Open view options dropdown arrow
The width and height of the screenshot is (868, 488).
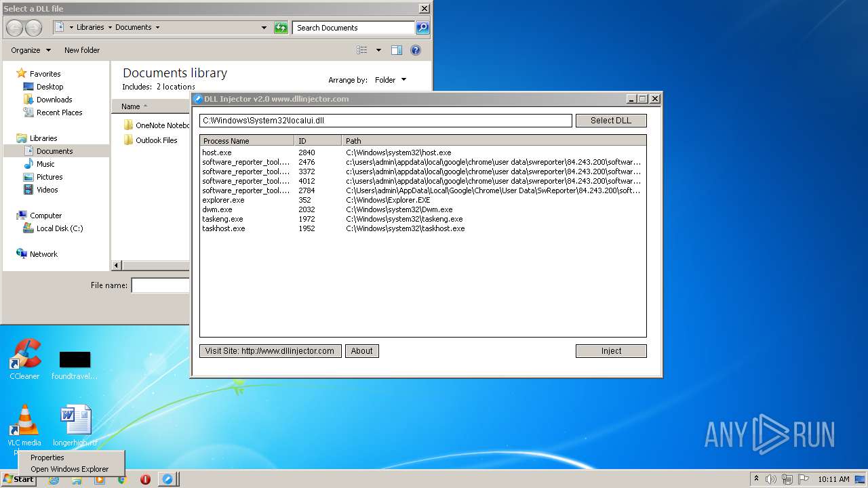coord(378,50)
